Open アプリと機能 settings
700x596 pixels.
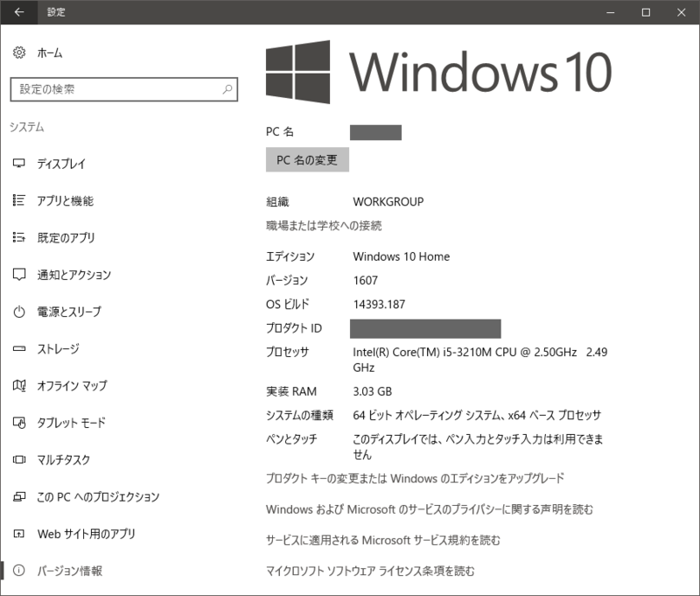[x=65, y=200]
